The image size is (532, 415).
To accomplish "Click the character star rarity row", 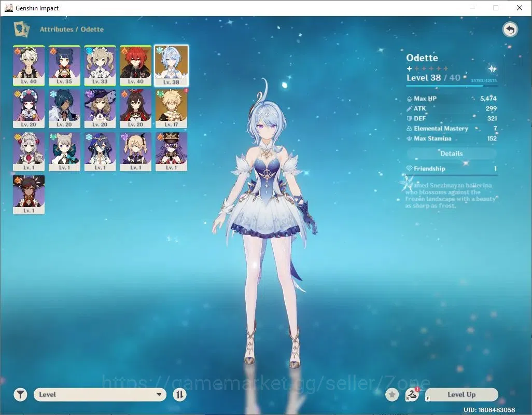I will [x=427, y=68].
